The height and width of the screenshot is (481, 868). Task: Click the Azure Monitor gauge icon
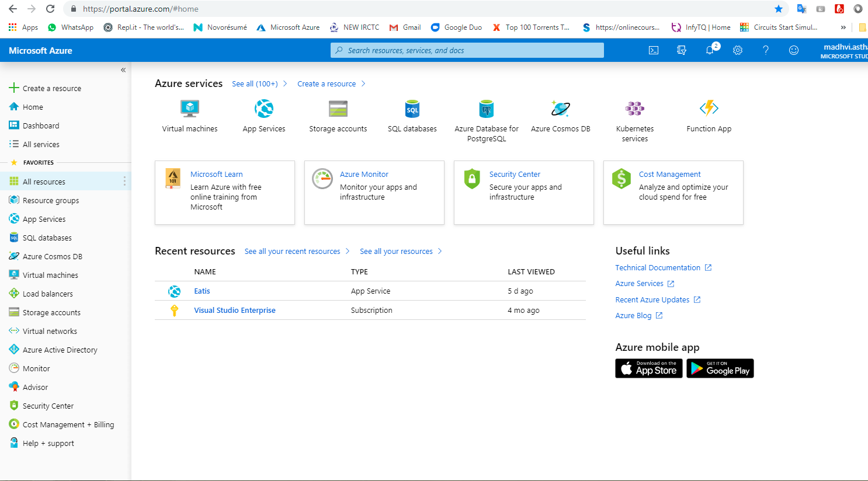[322, 179]
